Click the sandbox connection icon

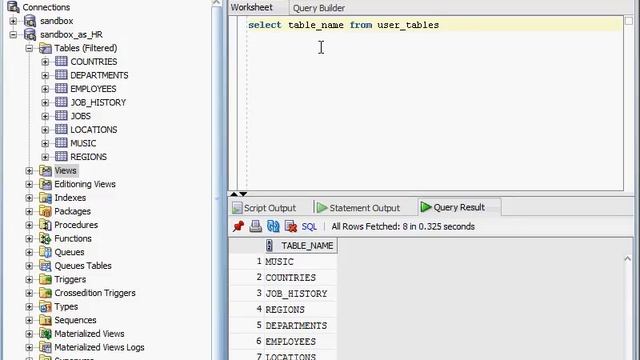pyautogui.click(x=30, y=21)
